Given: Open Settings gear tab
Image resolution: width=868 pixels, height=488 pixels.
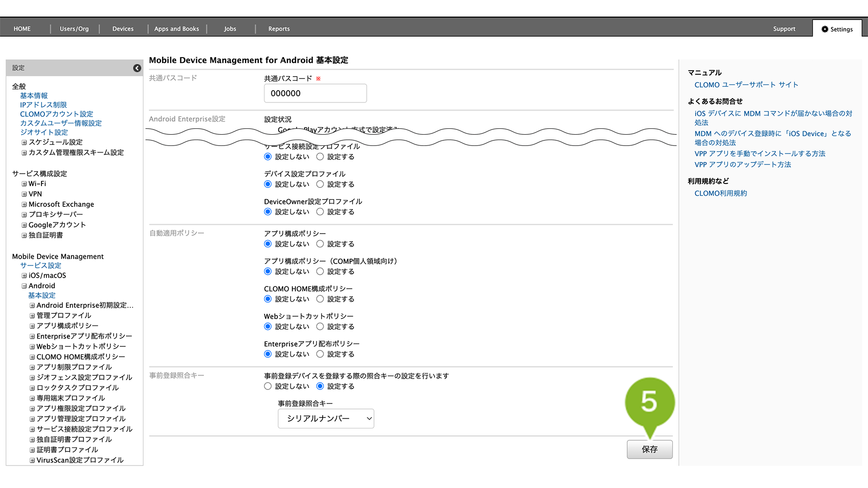Looking at the screenshot, I should tap(837, 29).
